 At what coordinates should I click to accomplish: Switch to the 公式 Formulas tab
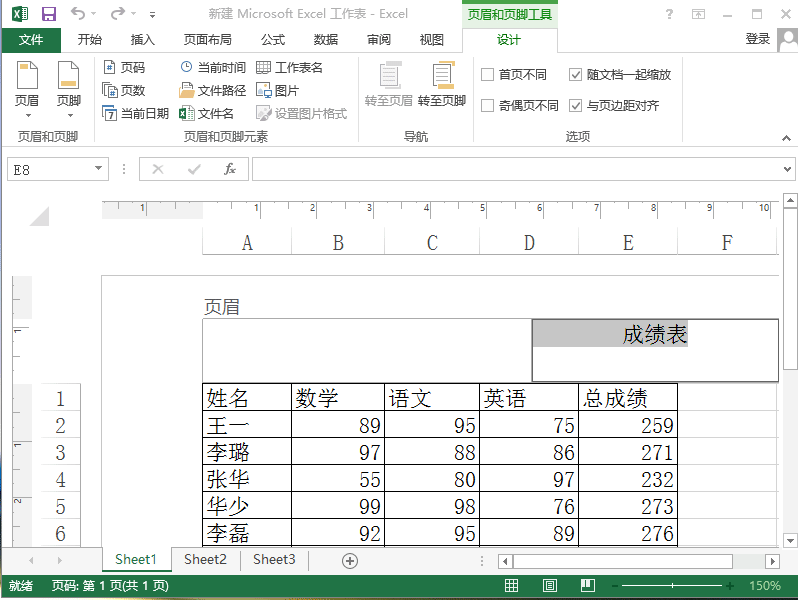point(273,40)
